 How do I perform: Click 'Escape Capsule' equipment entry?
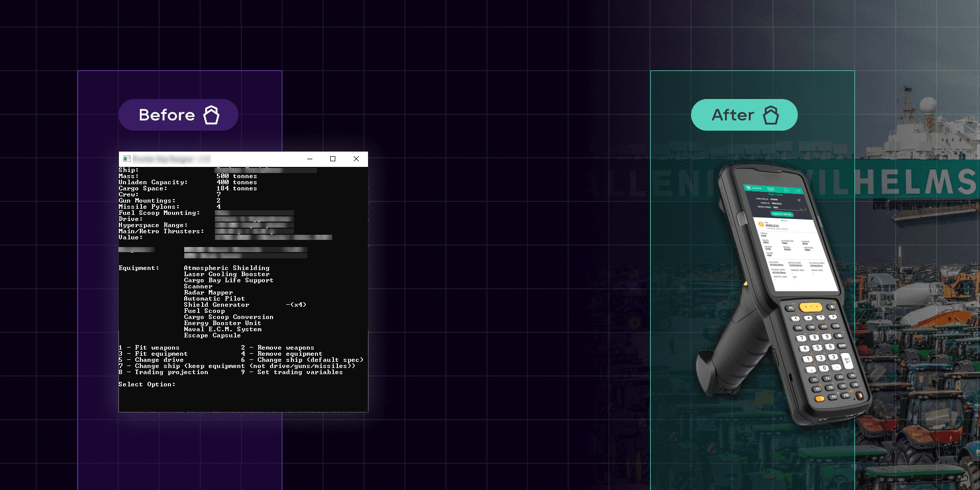tap(212, 335)
